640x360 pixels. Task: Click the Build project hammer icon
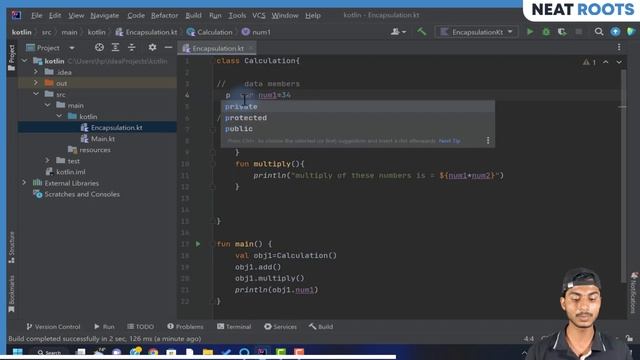click(x=422, y=31)
